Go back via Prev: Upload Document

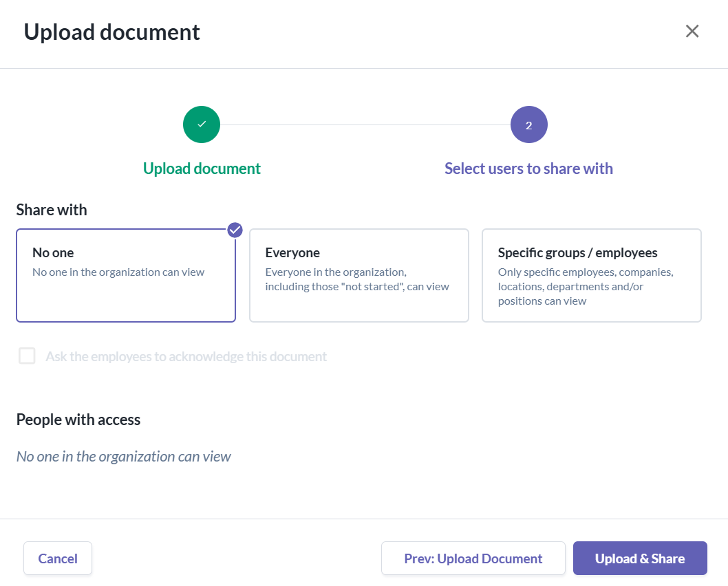tap(473, 558)
